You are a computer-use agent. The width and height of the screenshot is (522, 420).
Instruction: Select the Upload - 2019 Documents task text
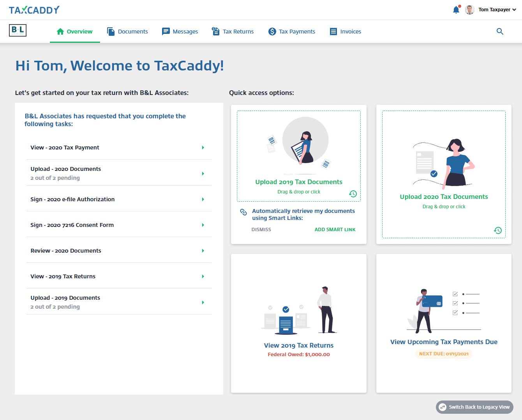tap(65, 298)
